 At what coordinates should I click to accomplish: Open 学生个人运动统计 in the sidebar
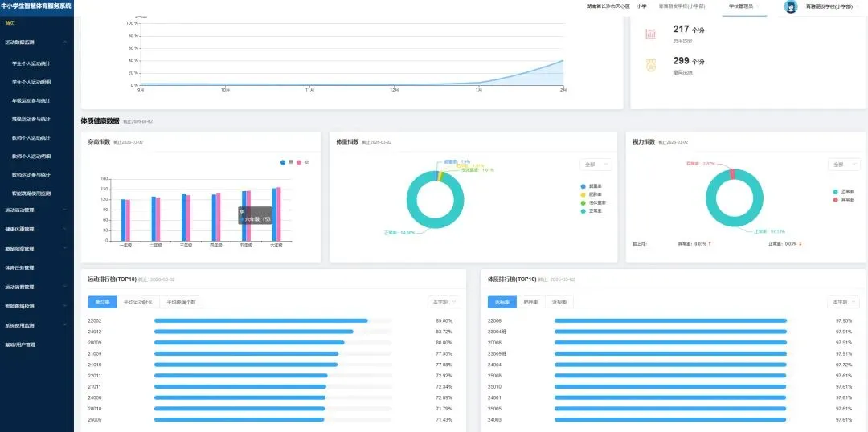point(31,63)
